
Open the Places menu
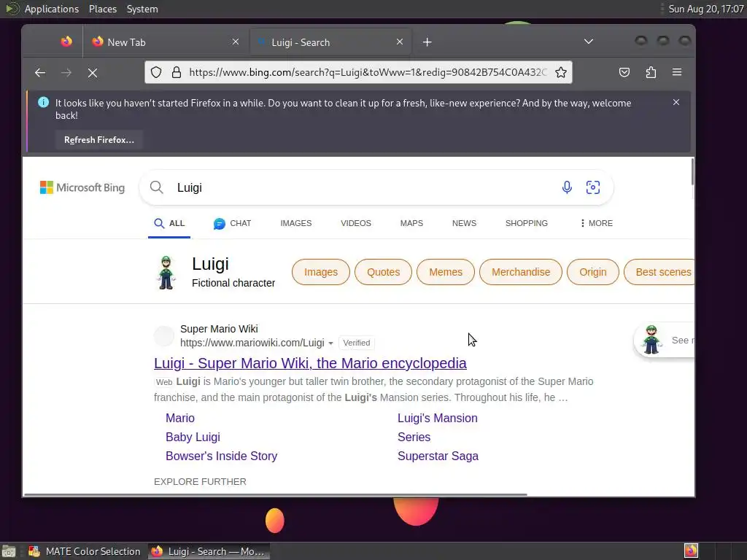(x=102, y=9)
